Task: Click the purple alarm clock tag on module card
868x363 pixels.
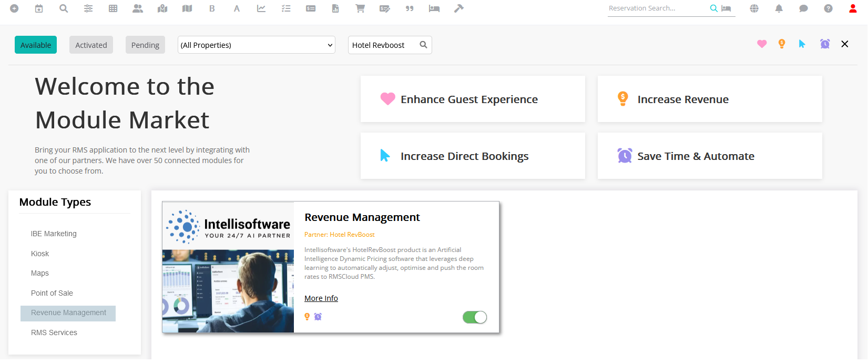Action: point(318,317)
